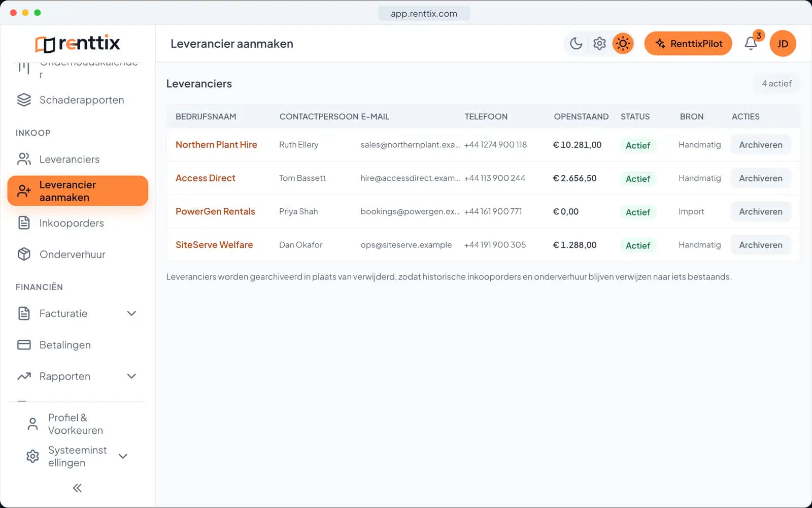Select system theme gear icon in header
Viewport: 812px width, 508px height.
[599, 44]
